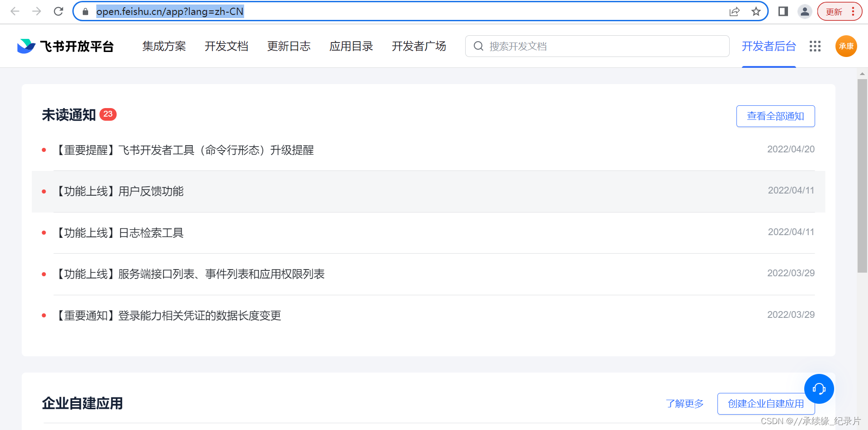Open the 应用目录 menu

pyautogui.click(x=351, y=46)
